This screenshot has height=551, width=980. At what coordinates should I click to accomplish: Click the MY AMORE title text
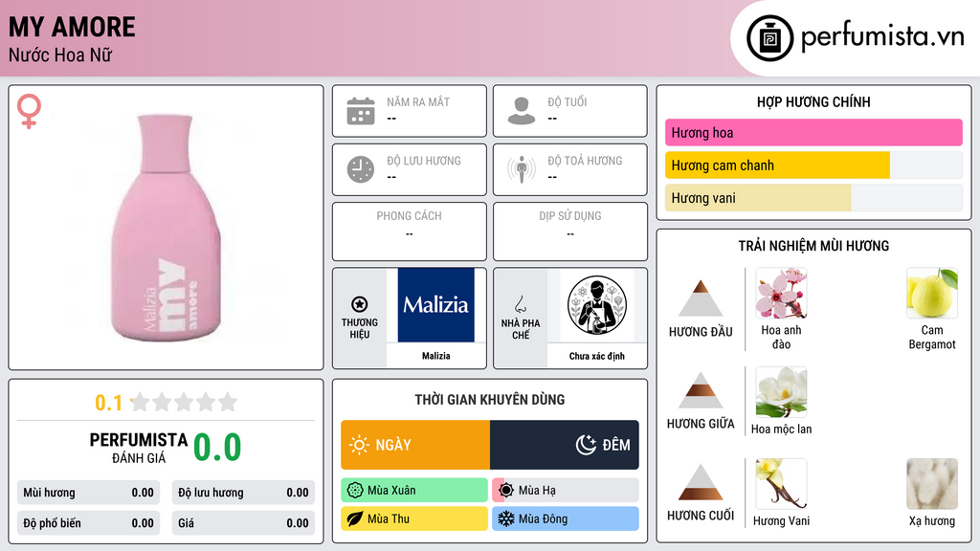click(72, 27)
